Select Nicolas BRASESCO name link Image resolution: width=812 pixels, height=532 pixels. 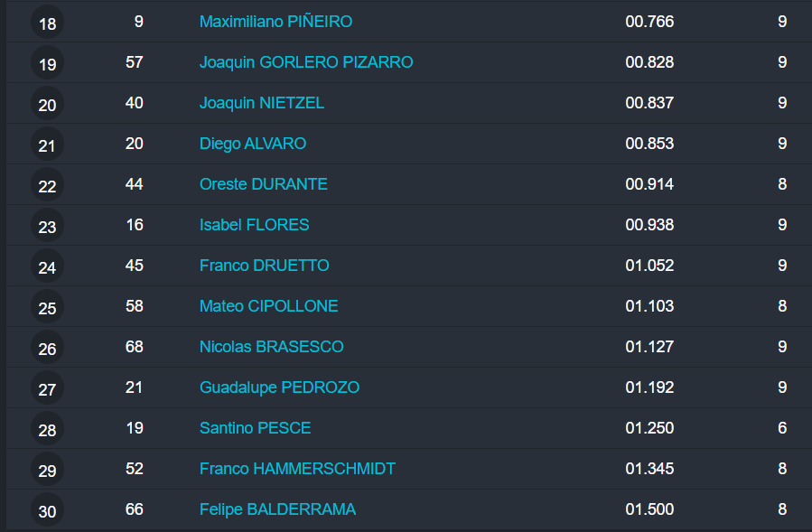point(272,347)
